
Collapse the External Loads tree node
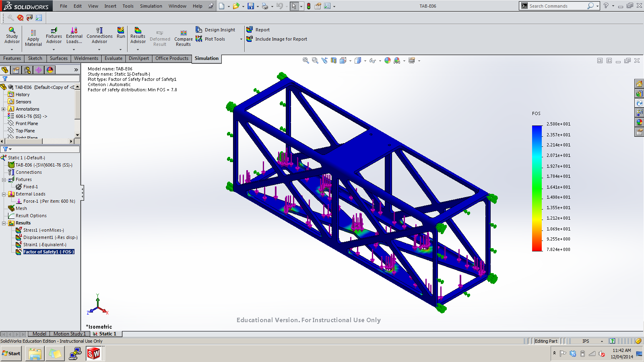(3, 194)
